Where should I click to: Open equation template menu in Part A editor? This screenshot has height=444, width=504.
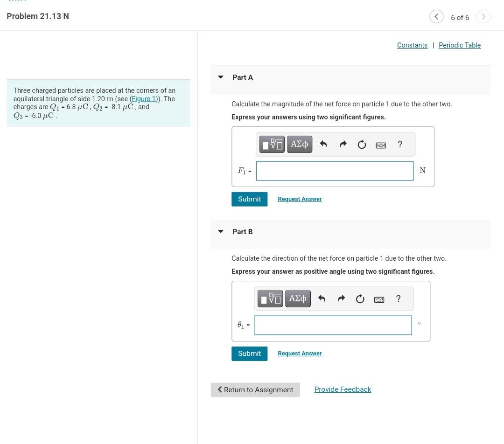272,144
